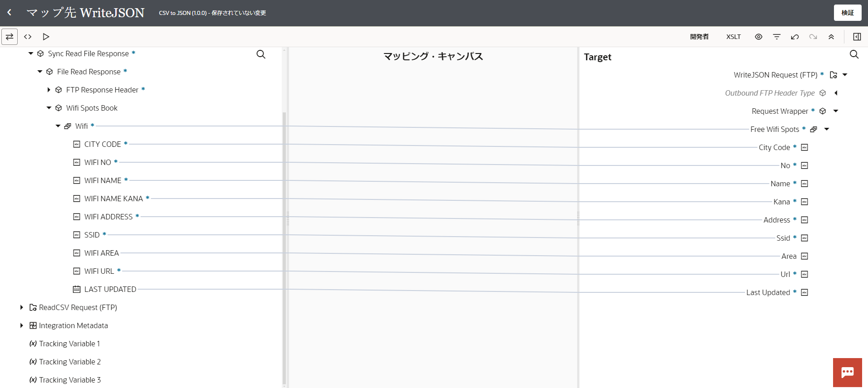Viewport: 868px width, 388px height.
Task: Open the Filter icon in toolbar
Action: (x=776, y=37)
